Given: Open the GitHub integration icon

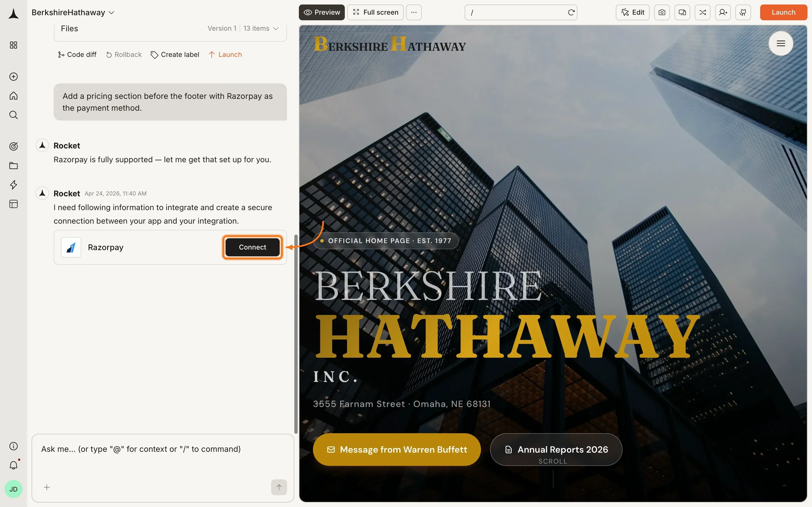Looking at the screenshot, I should click(x=743, y=12).
